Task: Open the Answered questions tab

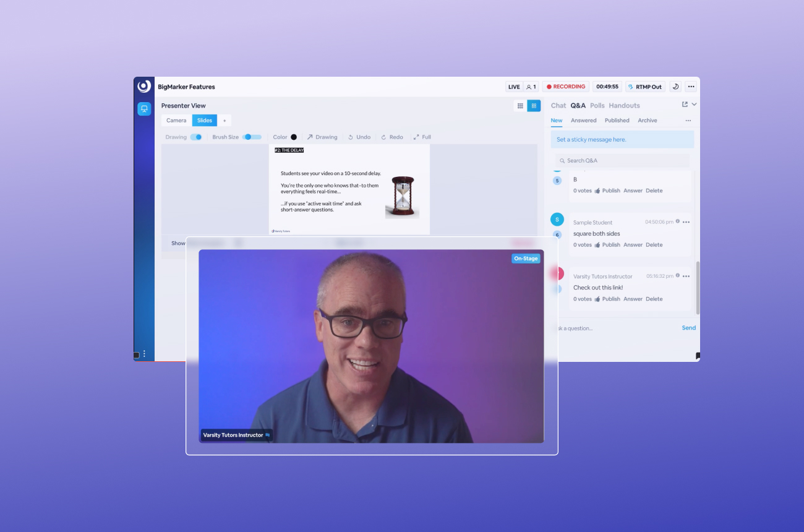Action: 583,120
